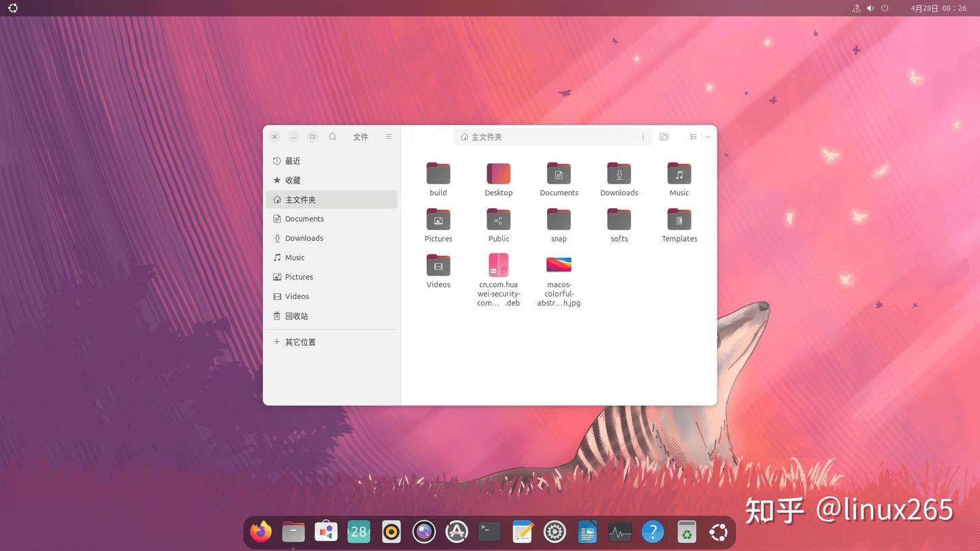Open the Files hamburger menu

point(389,137)
